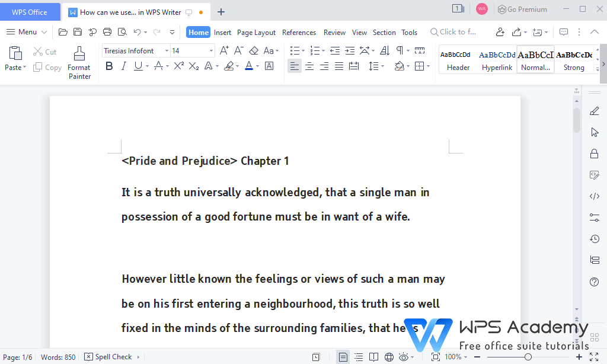Toggle the Eye Protection Mode
Image resolution: width=607 pixels, height=364 pixels.
pyautogui.click(x=404, y=357)
